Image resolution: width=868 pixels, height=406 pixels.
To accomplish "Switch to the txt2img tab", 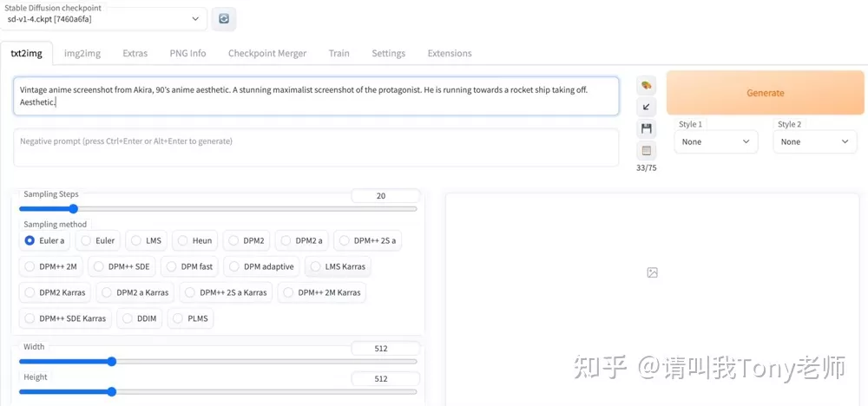I will [x=26, y=53].
